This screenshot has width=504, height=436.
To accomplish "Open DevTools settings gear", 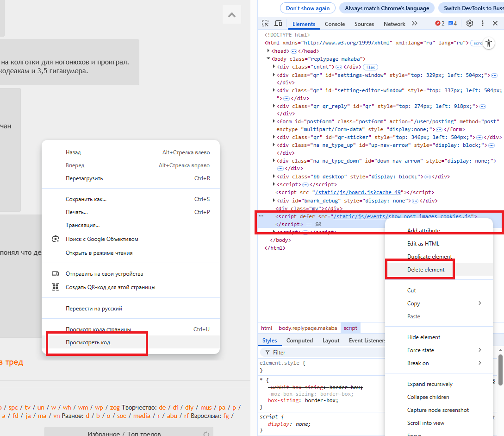I will (x=470, y=23).
